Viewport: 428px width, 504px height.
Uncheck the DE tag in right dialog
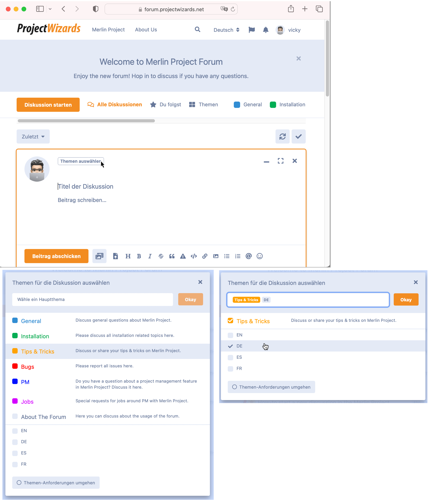click(231, 346)
